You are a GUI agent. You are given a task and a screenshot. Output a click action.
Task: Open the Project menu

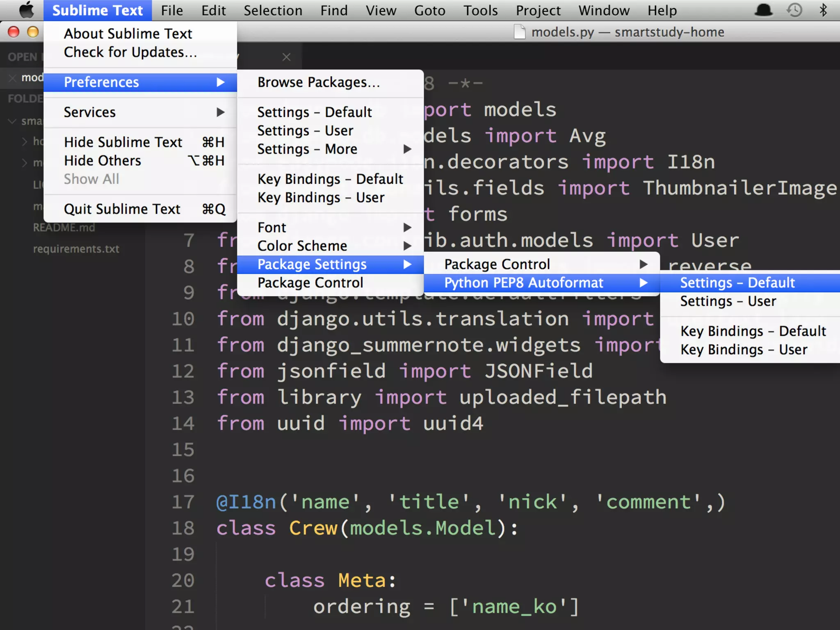coord(538,10)
